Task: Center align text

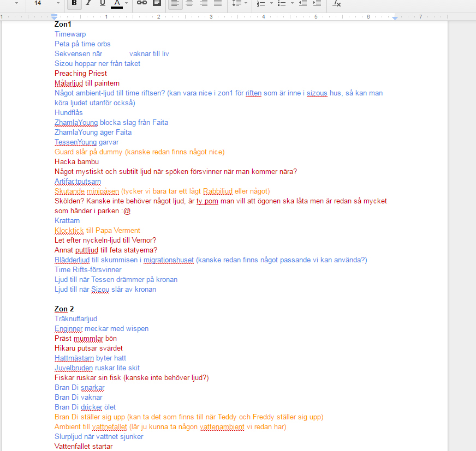Action: click(189, 3)
